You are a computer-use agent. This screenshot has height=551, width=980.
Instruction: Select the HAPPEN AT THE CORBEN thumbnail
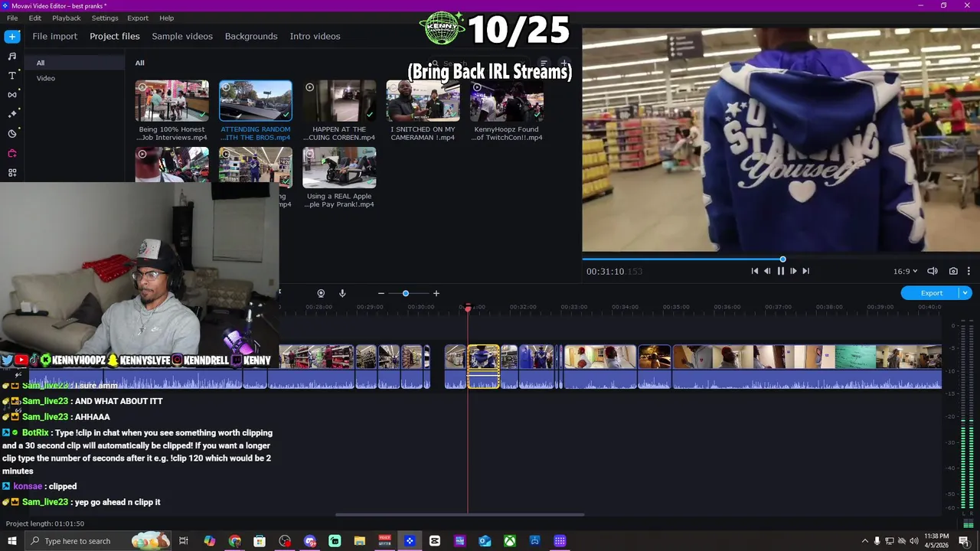pos(339,100)
